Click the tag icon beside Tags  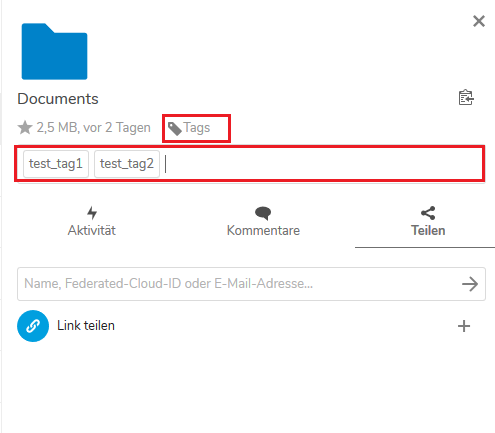point(175,129)
